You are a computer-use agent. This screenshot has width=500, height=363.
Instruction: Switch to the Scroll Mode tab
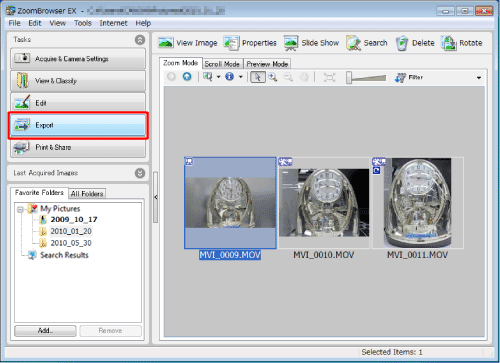pos(222,64)
